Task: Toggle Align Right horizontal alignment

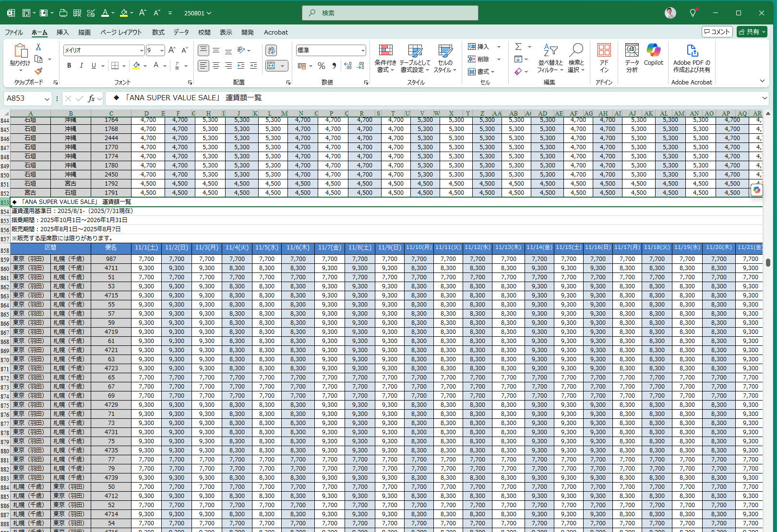Action: tap(228, 65)
